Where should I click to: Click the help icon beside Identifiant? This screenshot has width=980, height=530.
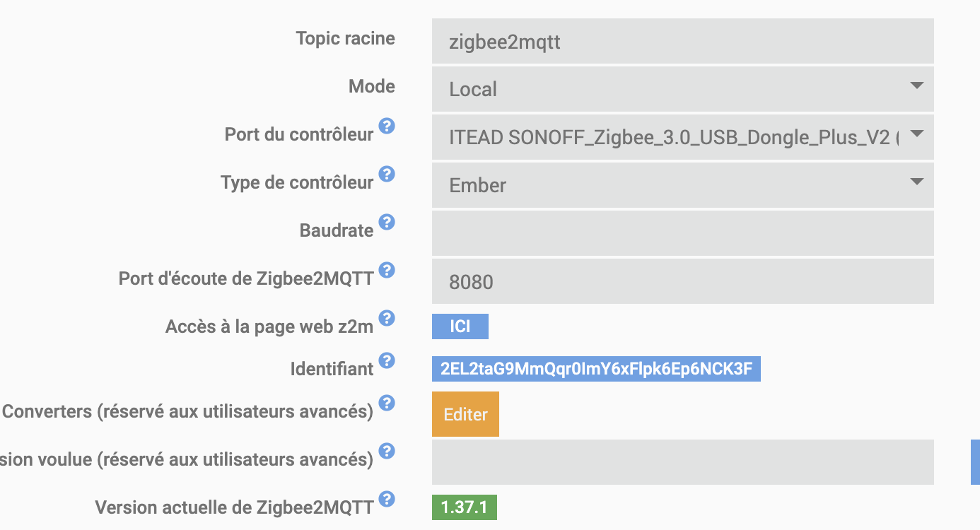point(386,361)
